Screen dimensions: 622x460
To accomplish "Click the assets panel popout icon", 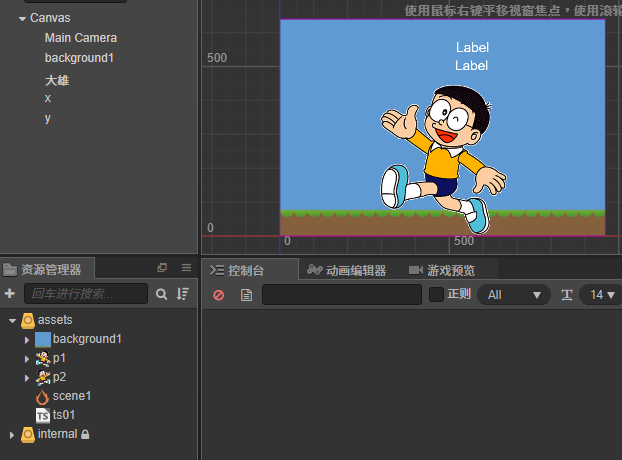I will pos(162,268).
